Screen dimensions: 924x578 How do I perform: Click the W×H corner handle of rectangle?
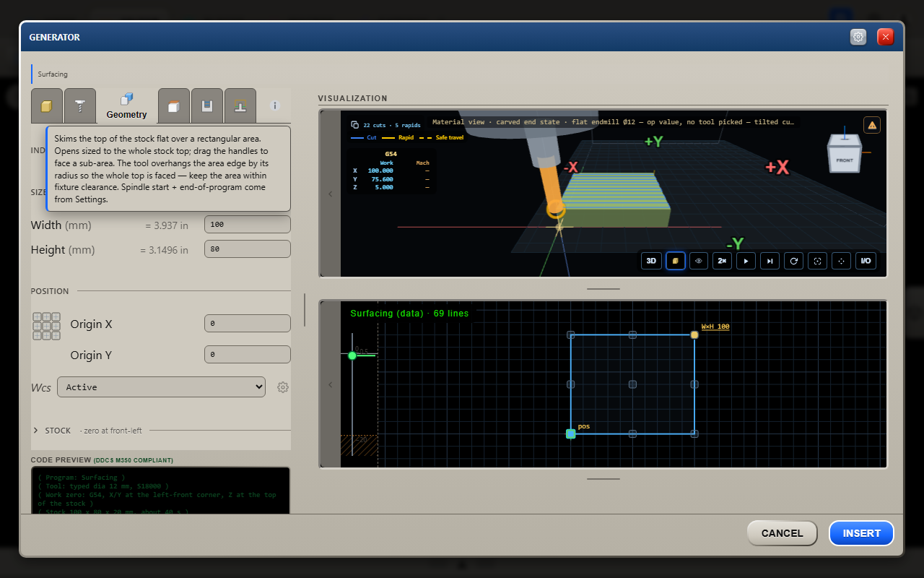694,335
